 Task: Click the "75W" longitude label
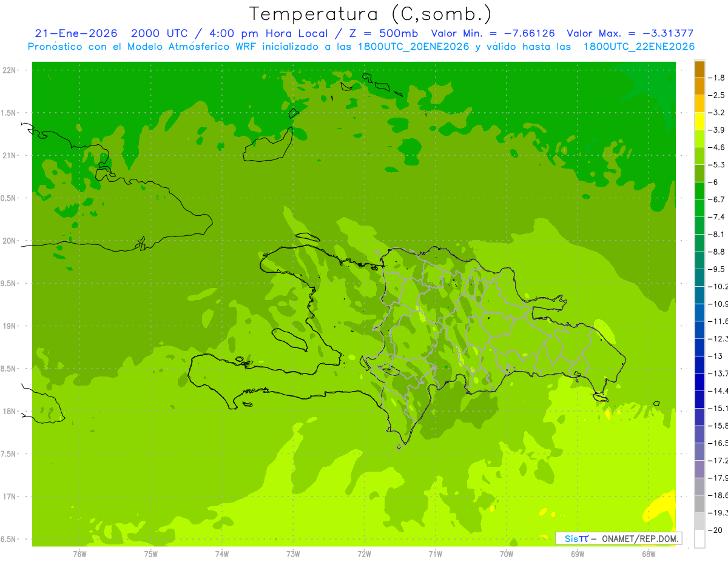click(x=151, y=554)
